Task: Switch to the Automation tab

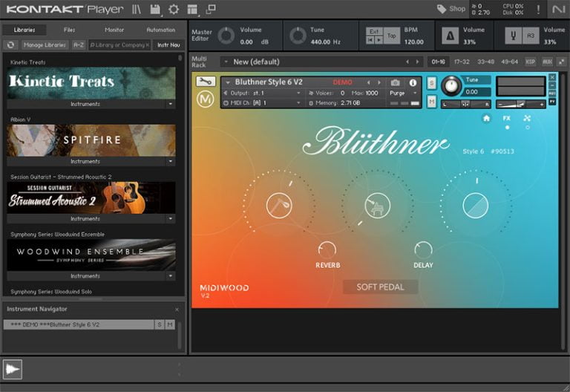Action: (160, 30)
